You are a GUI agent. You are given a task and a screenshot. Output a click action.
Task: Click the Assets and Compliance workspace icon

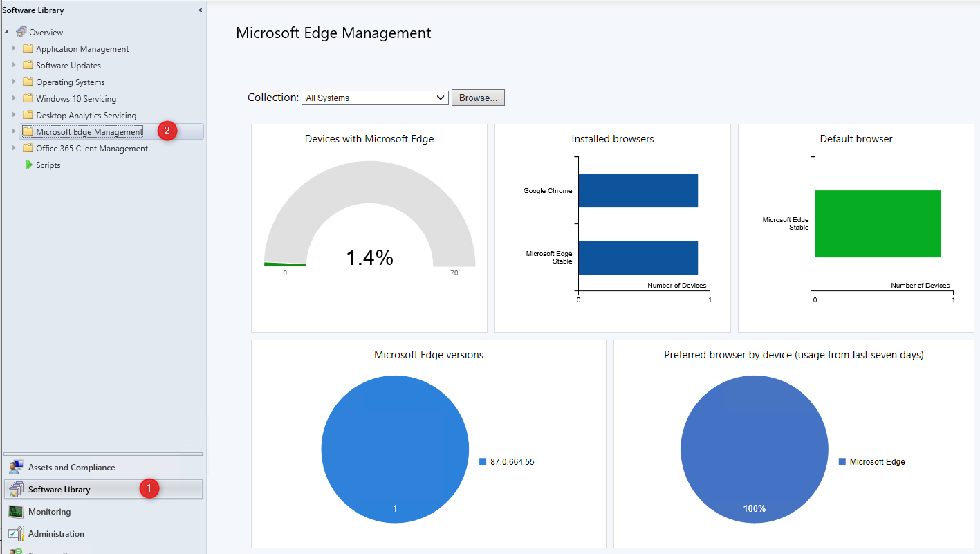coord(16,467)
